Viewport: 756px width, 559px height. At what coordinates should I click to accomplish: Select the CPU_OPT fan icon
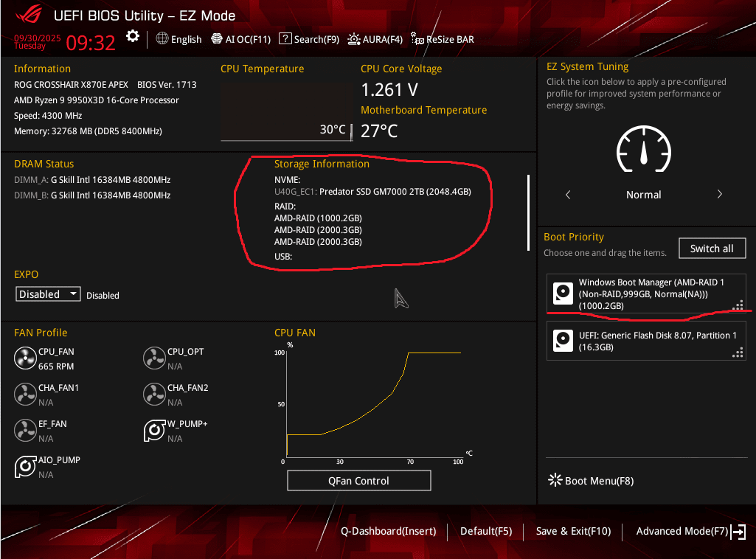tap(154, 358)
